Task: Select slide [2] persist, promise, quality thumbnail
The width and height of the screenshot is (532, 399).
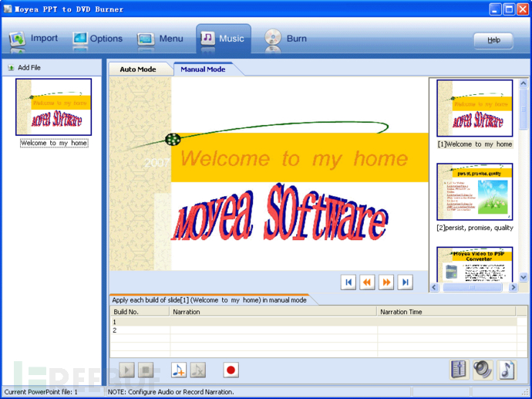Action: (x=474, y=191)
